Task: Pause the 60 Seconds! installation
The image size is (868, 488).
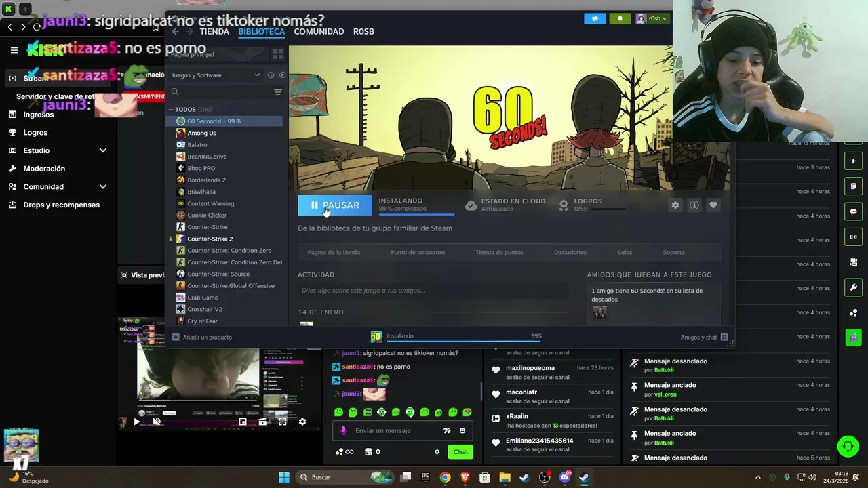Action: tap(334, 205)
